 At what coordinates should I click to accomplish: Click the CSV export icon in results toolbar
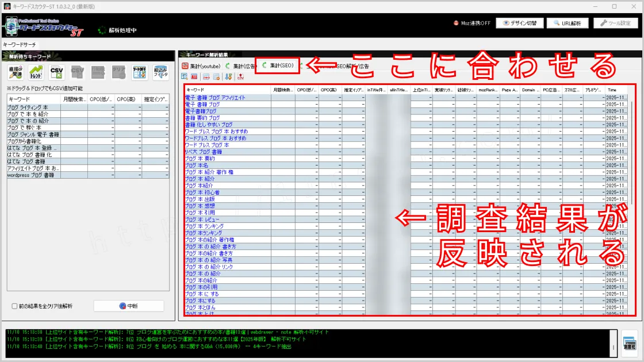pos(240,76)
